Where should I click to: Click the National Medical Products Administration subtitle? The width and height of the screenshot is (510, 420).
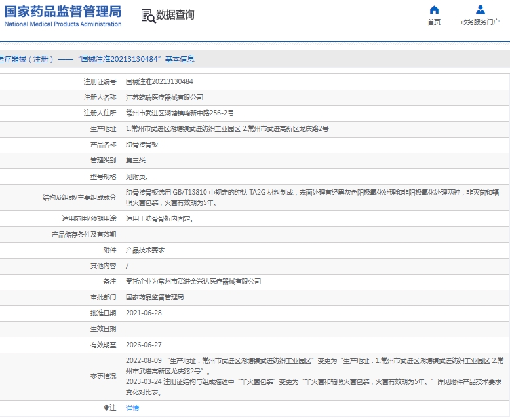(63, 24)
